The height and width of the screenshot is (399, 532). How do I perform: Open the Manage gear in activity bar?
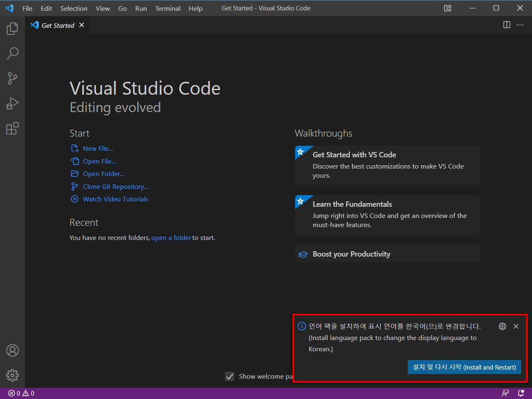point(12,375)
